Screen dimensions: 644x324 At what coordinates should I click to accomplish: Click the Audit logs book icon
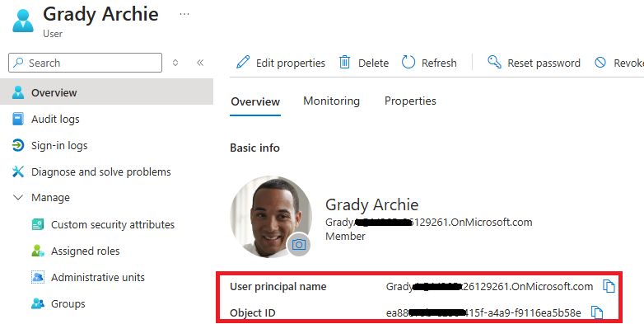[x=17, y=119]
